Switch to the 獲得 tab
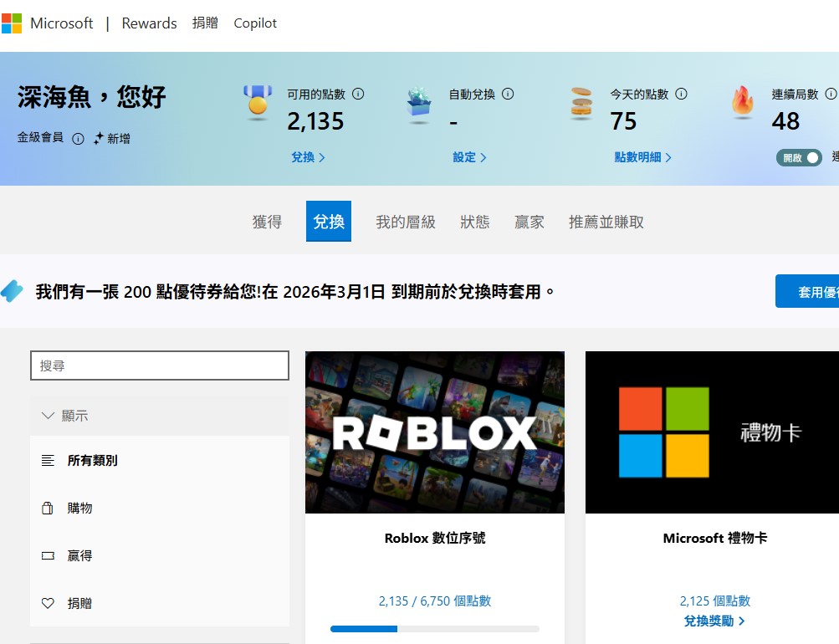839x644 pixels. coord(267,222)
